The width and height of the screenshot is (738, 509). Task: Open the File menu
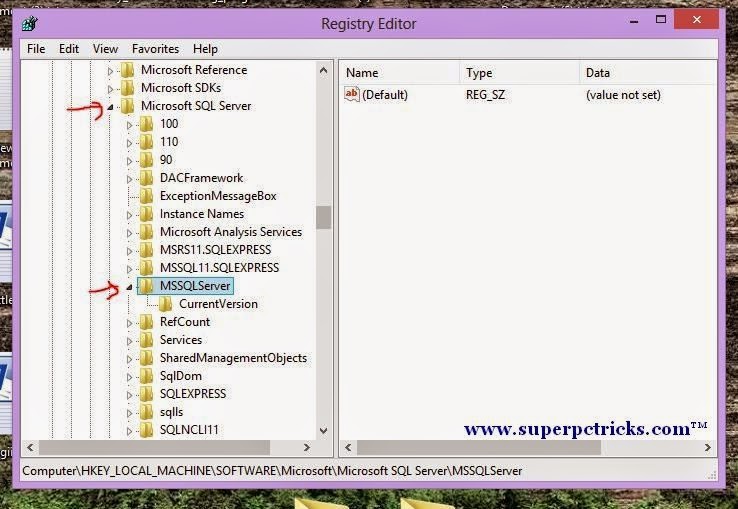[36, 49]
